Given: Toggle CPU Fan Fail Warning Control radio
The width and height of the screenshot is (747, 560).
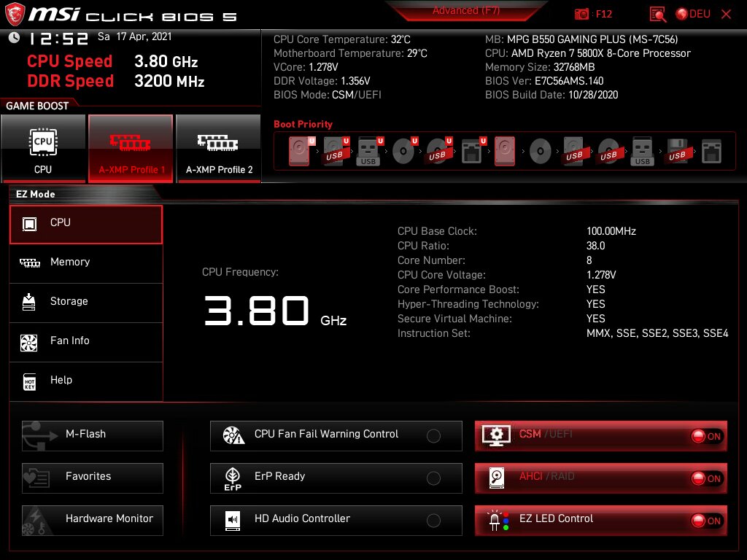Looking at the screenshot, I should pyautogui.click(x=433, y=436).
